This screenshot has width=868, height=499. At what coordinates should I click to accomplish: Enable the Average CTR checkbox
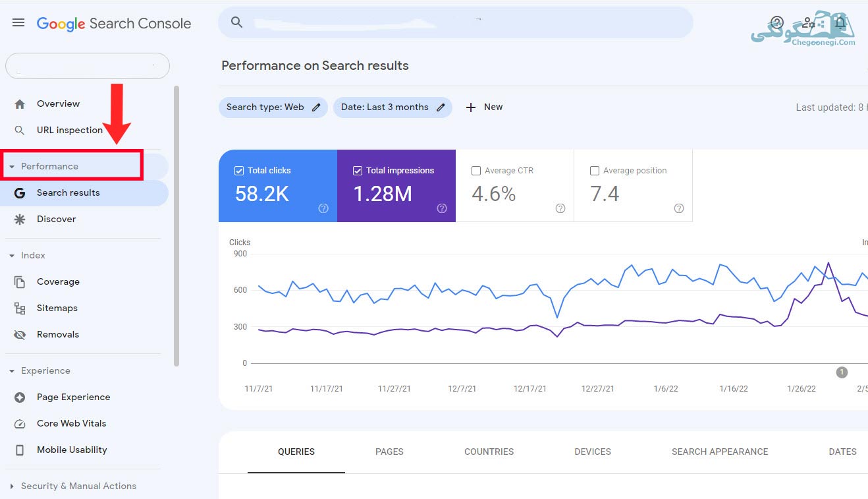coord(476,171)
